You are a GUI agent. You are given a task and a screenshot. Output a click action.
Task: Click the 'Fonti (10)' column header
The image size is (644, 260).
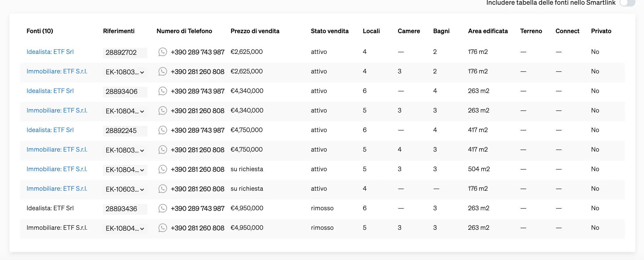click(x=40, y=31)
